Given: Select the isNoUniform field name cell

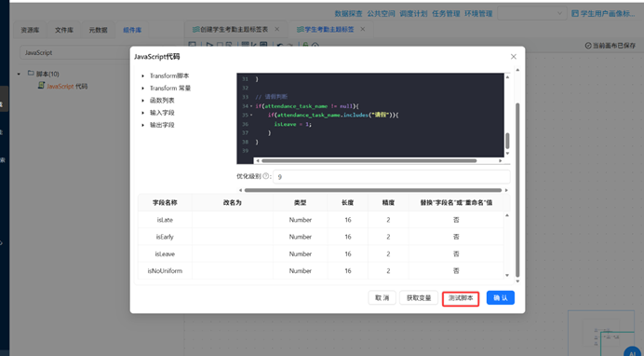Looking at the screenshot, I should (165, 271).
